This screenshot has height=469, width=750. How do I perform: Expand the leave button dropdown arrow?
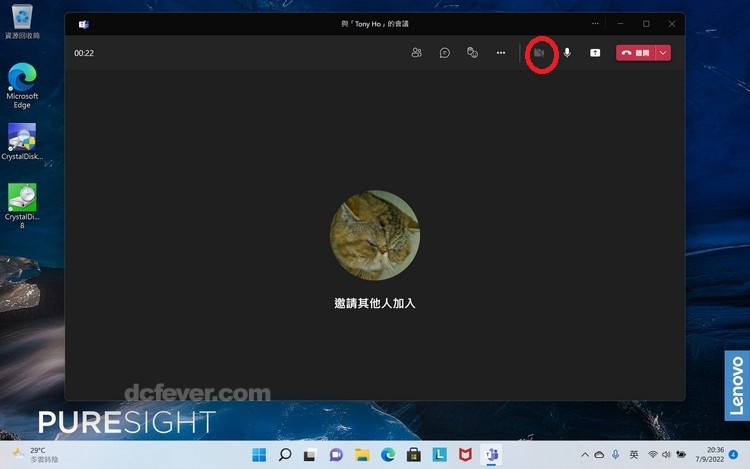tap(663, 53)
